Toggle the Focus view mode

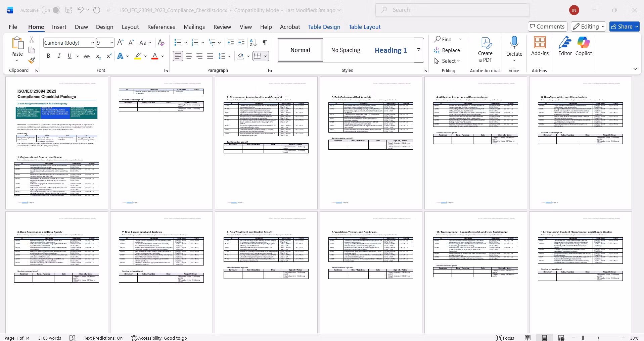(505, 338)
